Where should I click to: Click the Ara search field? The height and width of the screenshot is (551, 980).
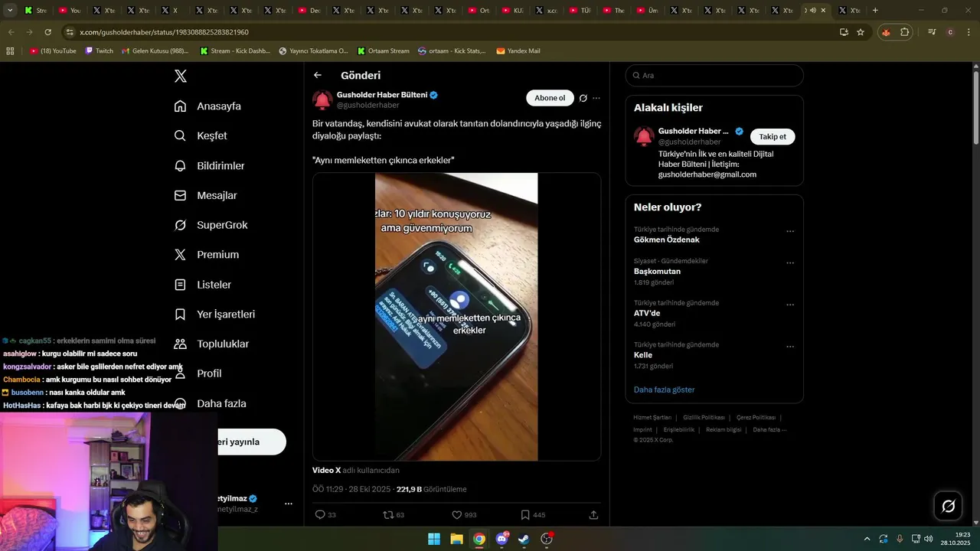coord(714,75)
